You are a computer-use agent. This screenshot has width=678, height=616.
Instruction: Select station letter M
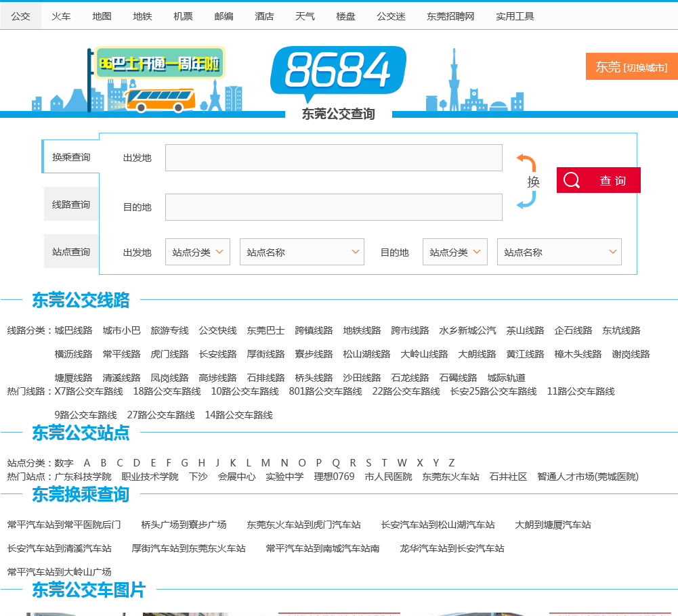pyautogui.click(x=266, y=463)
